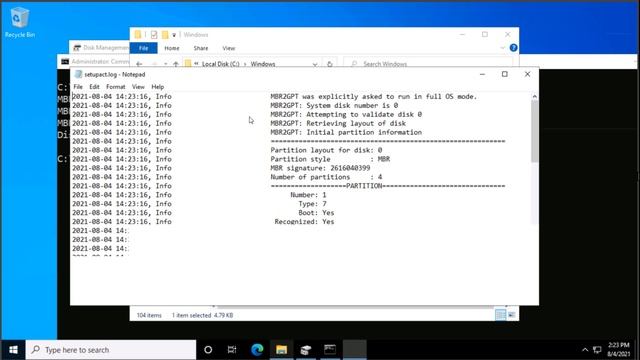Click the File Explorer Help question icon

point(513,48)
